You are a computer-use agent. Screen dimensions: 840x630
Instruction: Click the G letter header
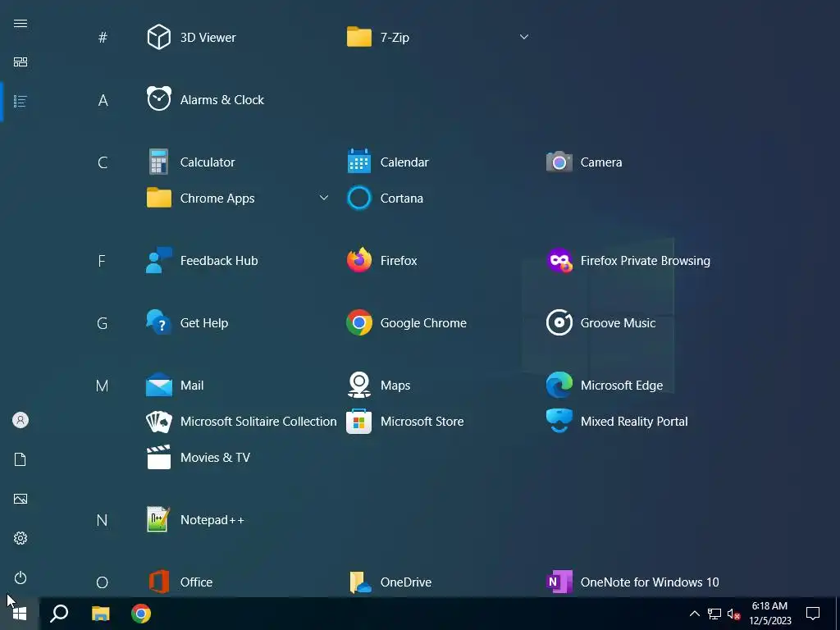coord(103,323)
